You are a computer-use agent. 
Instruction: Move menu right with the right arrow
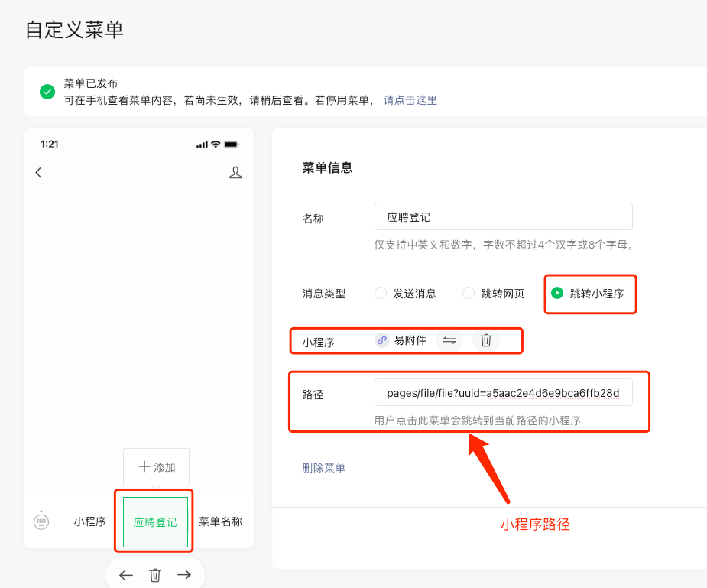point(184,575)
